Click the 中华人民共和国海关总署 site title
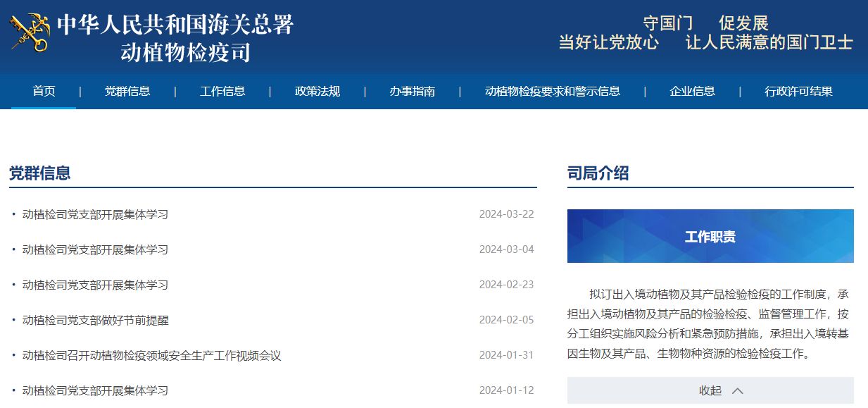The image size is (868, 408). [175, 25]
